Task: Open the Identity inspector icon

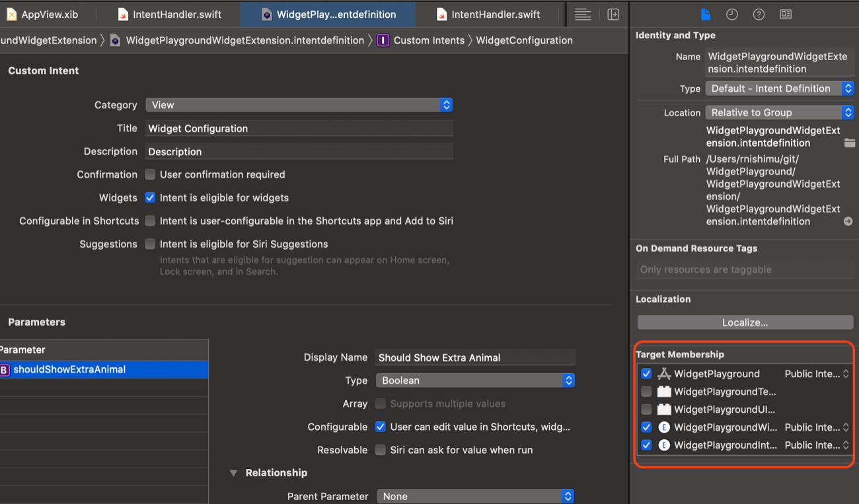Action: pyautogui.click(x=786, y=15)
